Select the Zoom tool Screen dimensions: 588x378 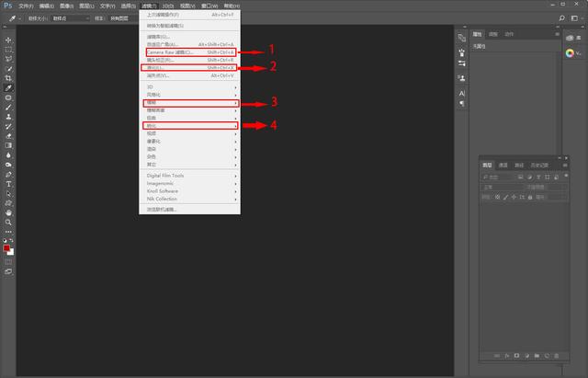click(8, 223)
